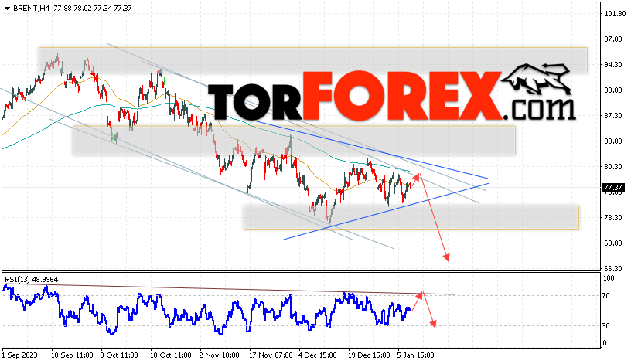Select the RSI 70 level scale label
631x364 pixels.
[606, 296]
